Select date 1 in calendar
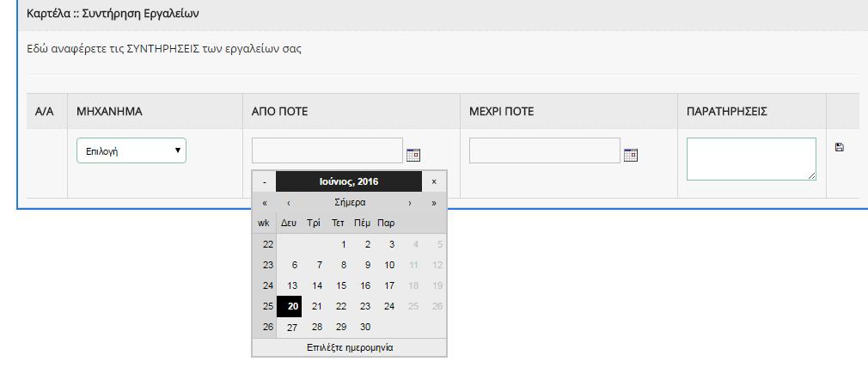The height and width of the screenshot is (374, 868). [343, 244]
